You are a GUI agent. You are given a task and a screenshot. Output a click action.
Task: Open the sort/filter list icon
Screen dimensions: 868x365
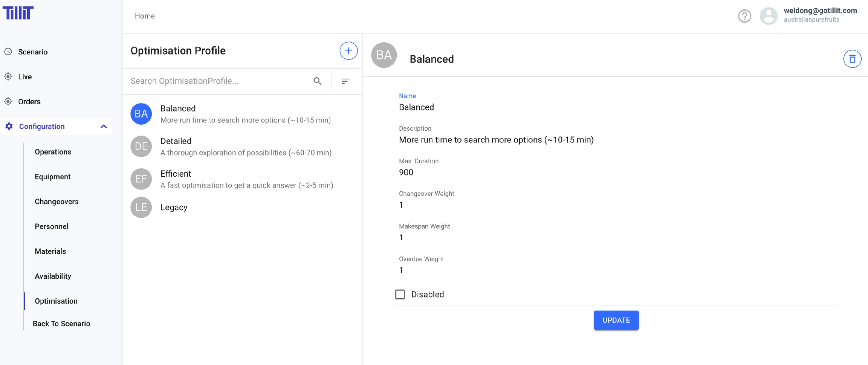tap(345, 81)
